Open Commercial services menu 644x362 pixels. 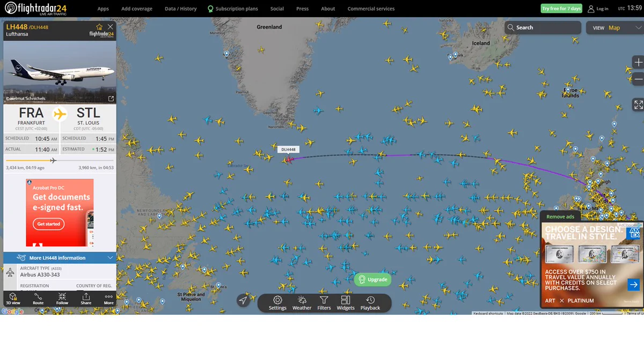point(371,9)
